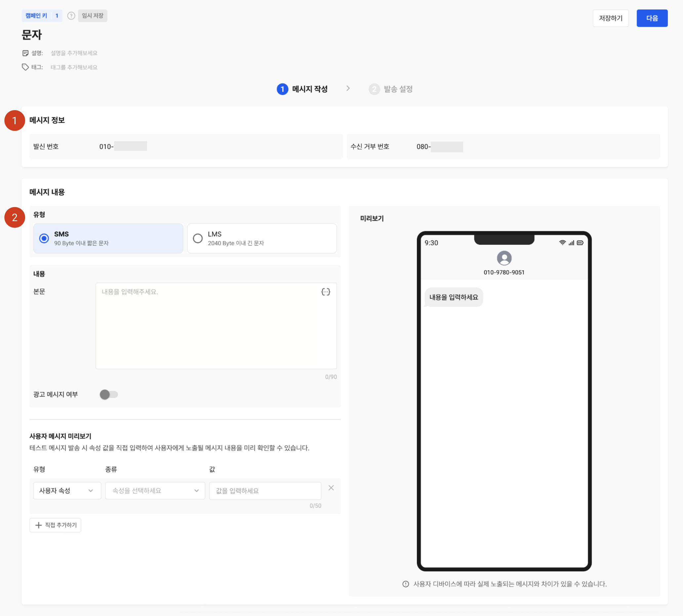Click the help question mark icon
The image size is (683, 616).
point(71,16)
